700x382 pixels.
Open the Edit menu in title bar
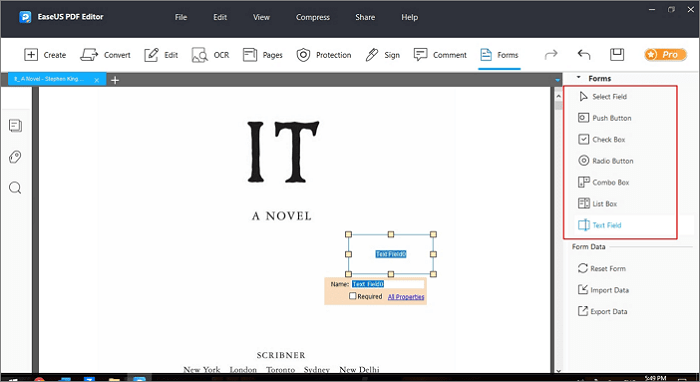220,17
